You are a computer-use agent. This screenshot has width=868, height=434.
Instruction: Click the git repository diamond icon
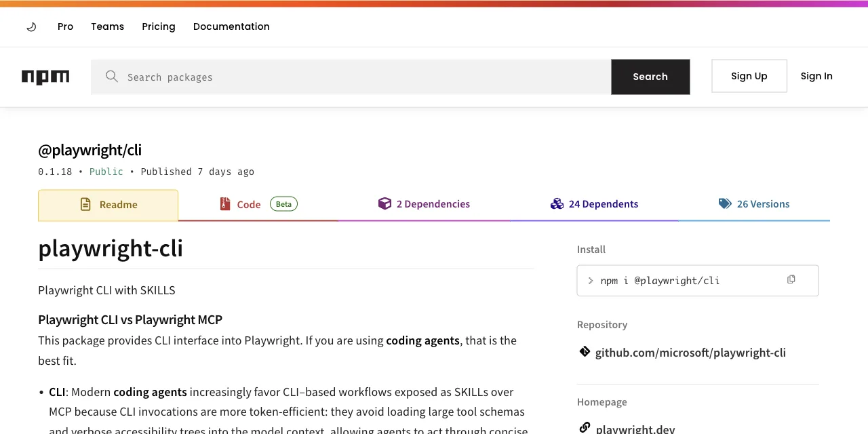[585, 351]
